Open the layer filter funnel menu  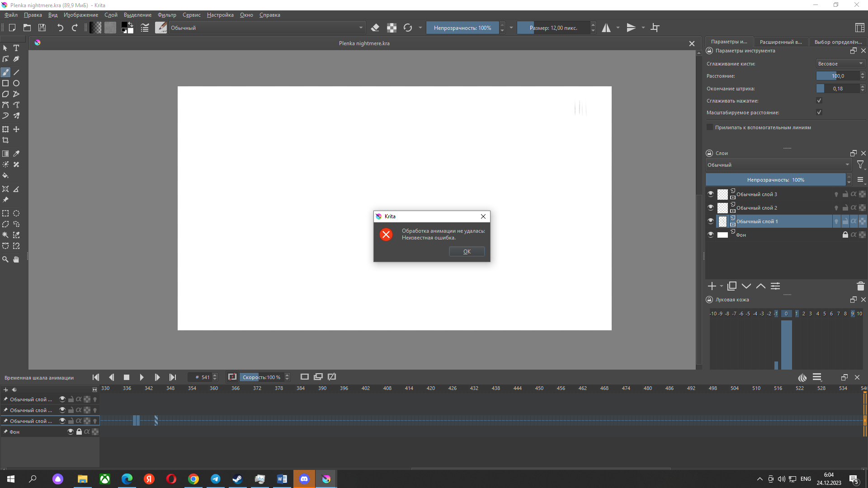pos(860,165)
